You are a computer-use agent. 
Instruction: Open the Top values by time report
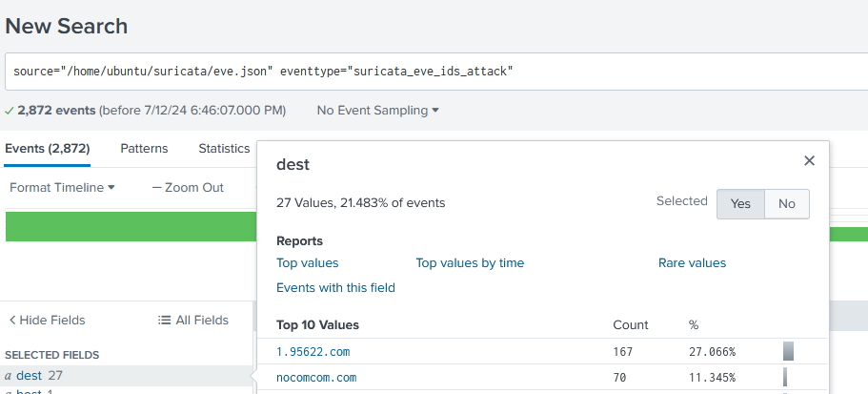point(470,263)
